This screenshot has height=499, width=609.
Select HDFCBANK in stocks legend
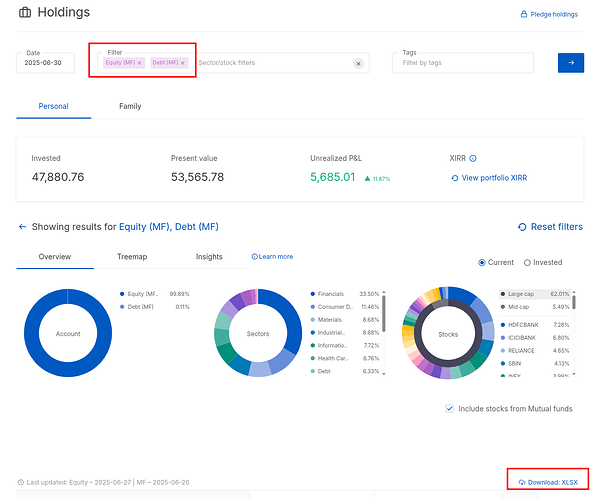[x=535, y=325]
